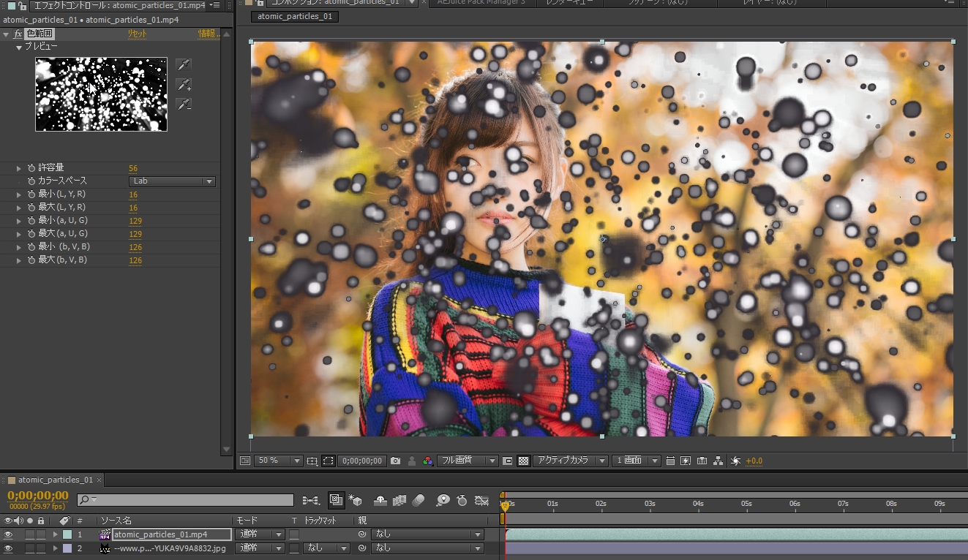Select the plus eyedropper to add color
968x560 pixels.
[x=183, y=85]
